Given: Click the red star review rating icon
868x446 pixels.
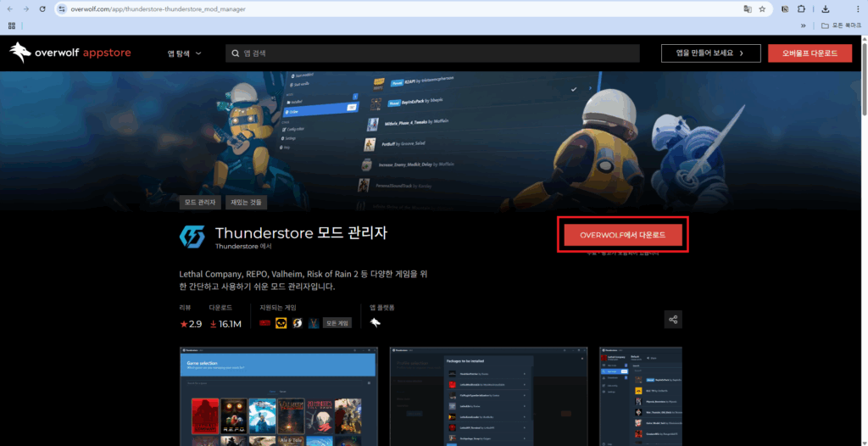Looking at the screenshot, I should 184,324.
